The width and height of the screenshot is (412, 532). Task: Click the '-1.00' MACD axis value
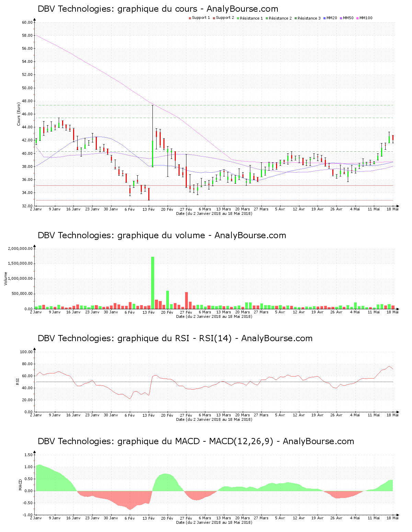tap(28, 515)
